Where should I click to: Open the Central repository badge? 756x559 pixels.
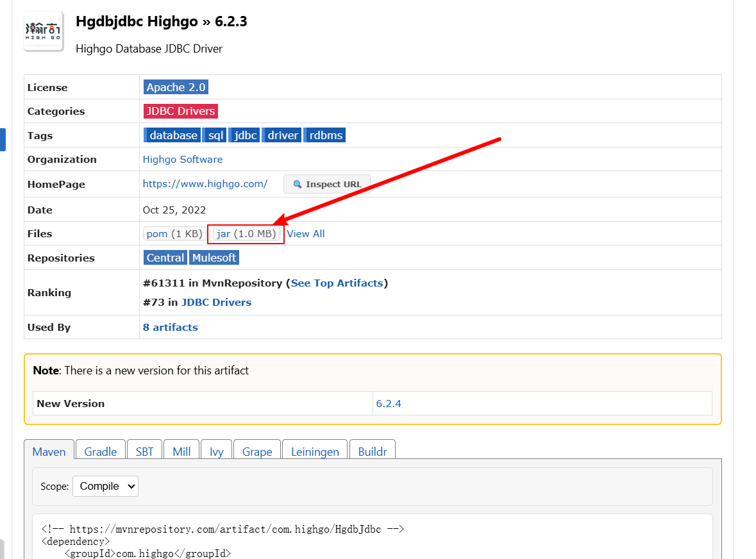165,257
